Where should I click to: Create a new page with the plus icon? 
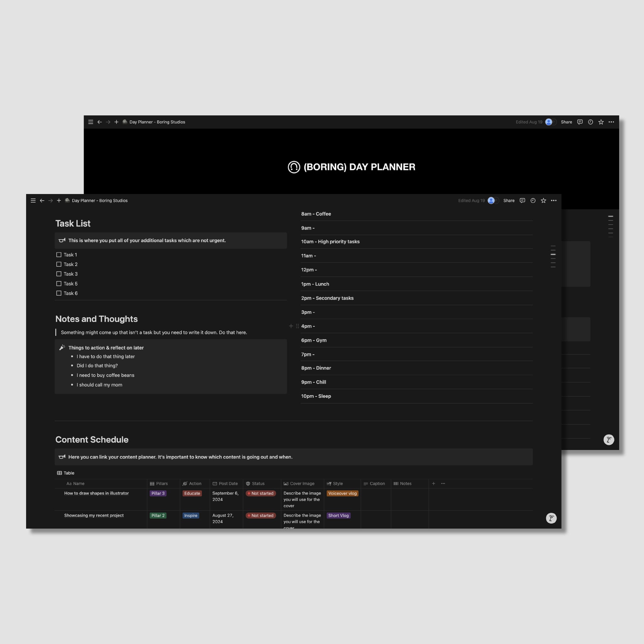[58, 200]
